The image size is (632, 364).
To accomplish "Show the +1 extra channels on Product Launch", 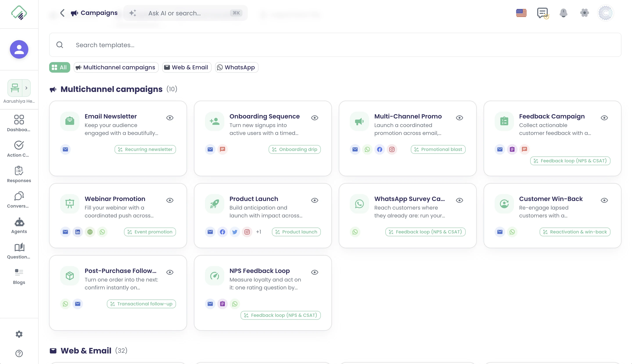I will (259, 232).
